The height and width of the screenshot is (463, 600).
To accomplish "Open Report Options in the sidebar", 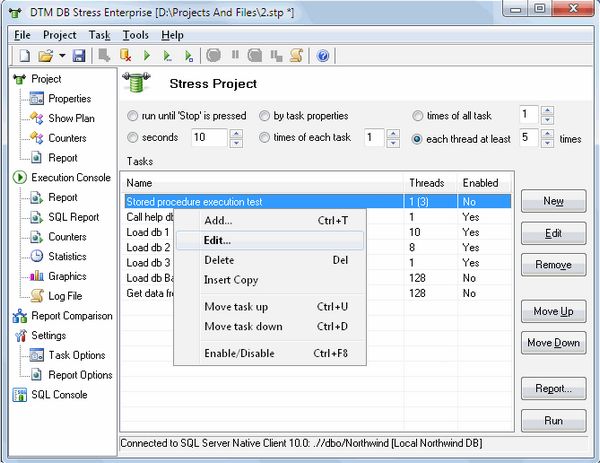I will pyautogui.click(x=80, y=375).
